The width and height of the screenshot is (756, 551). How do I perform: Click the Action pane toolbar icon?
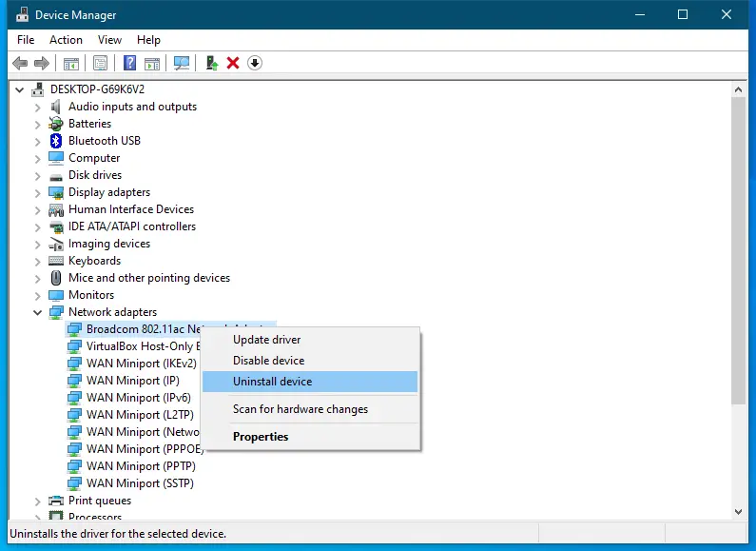point(152,63)
